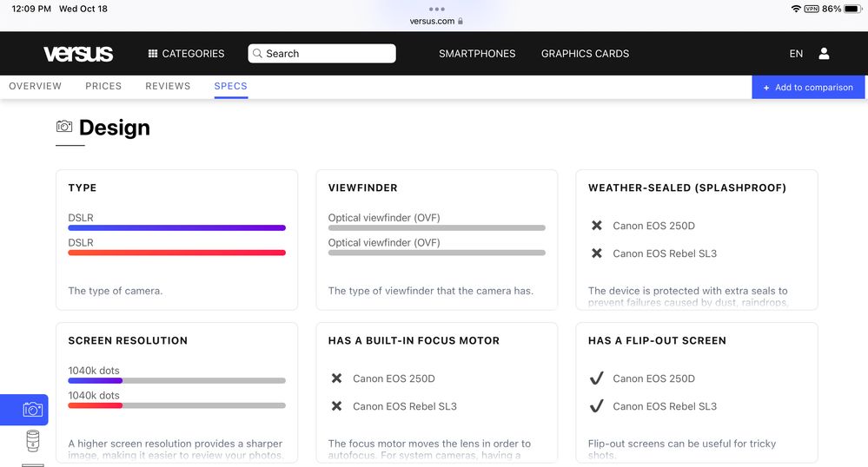The image size is (868, 467).
Task: Focus the Search input field
Action: pyautogui.click(x=321, y=54)
